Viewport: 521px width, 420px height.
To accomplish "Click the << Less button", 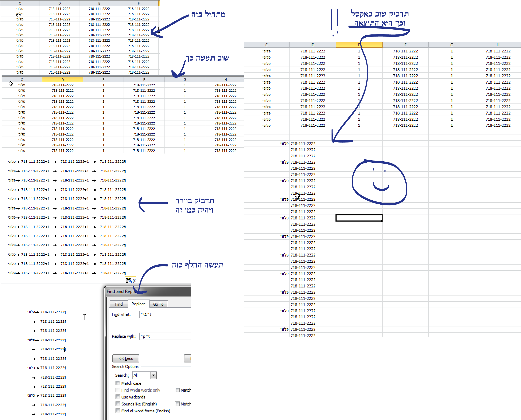I will pyautogui.click(x=126, y=358).
